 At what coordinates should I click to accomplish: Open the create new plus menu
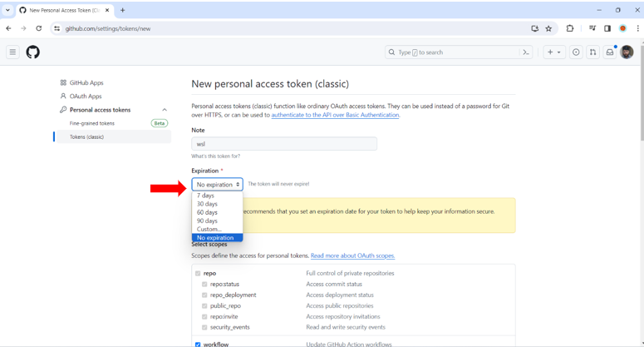tap(553, 52)
